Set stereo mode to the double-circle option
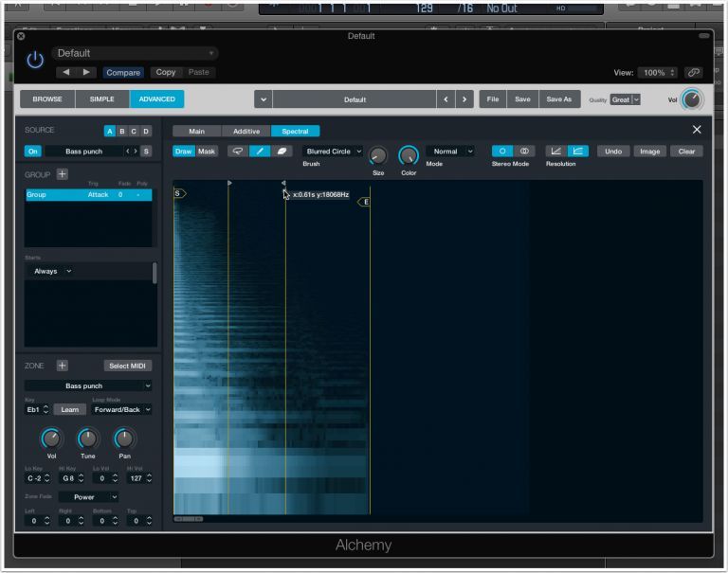Screen dimensions: 728x573 pos(524,152)
